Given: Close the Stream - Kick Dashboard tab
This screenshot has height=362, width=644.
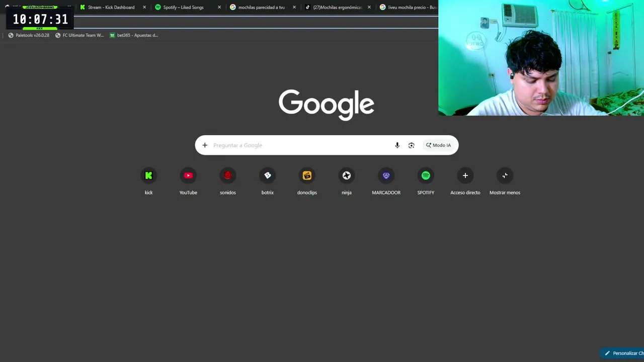Looking at the screenshot, I should [x=144, y=8].
